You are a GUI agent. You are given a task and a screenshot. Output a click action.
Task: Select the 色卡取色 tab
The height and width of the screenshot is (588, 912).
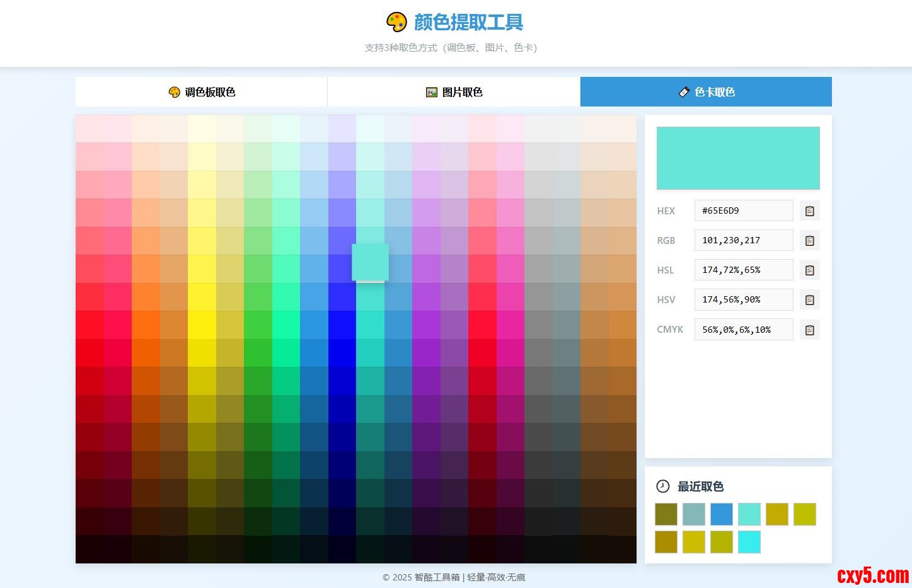point(706,92)
